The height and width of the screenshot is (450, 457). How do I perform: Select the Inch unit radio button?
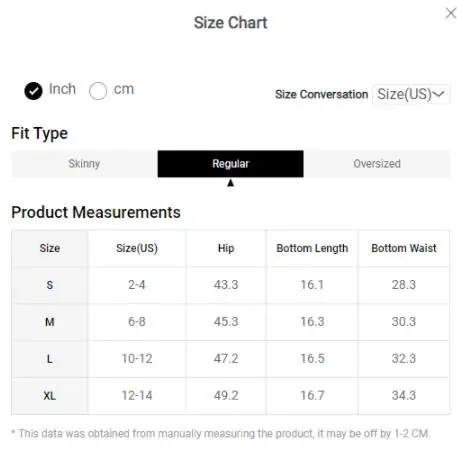[x=33, y=91]
